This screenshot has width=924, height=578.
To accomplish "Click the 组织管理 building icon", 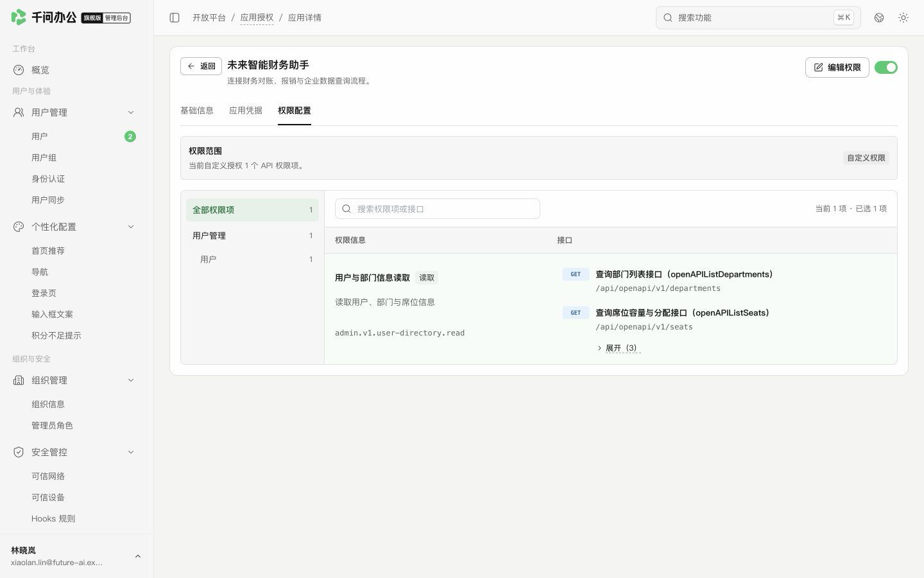I will pyautogui.click(x=19, y=380).
